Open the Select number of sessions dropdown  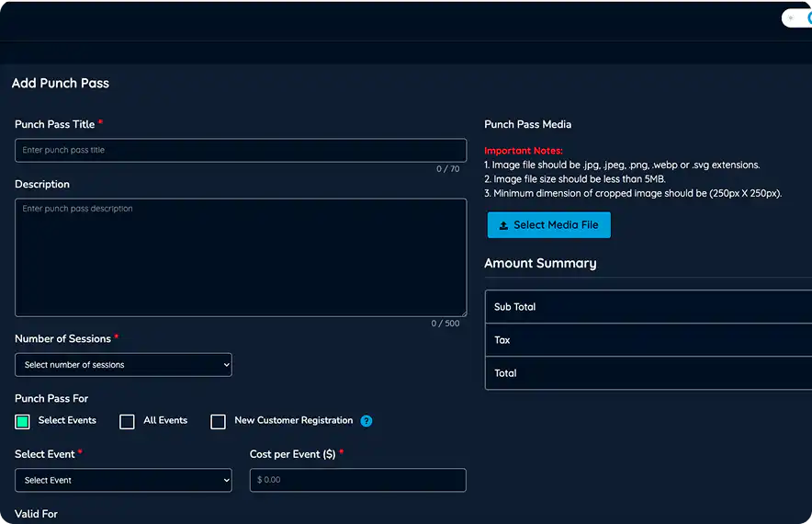pyautogui.click(x=123, y=365)
